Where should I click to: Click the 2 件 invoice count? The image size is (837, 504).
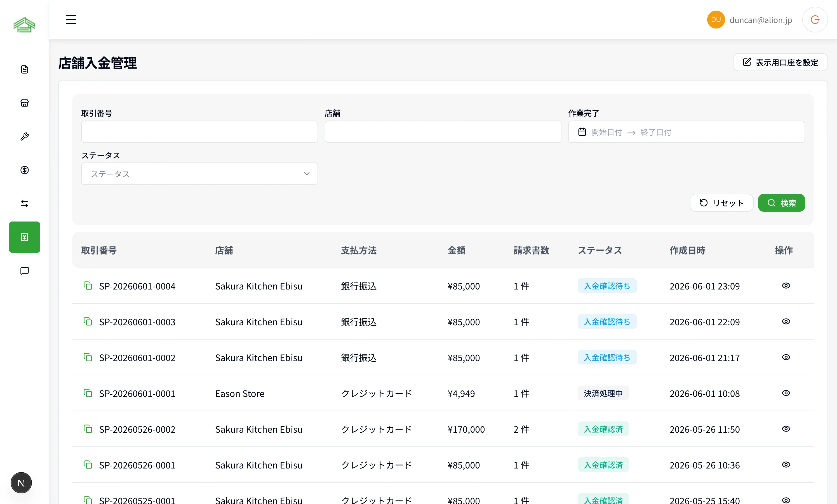(521, 429)
